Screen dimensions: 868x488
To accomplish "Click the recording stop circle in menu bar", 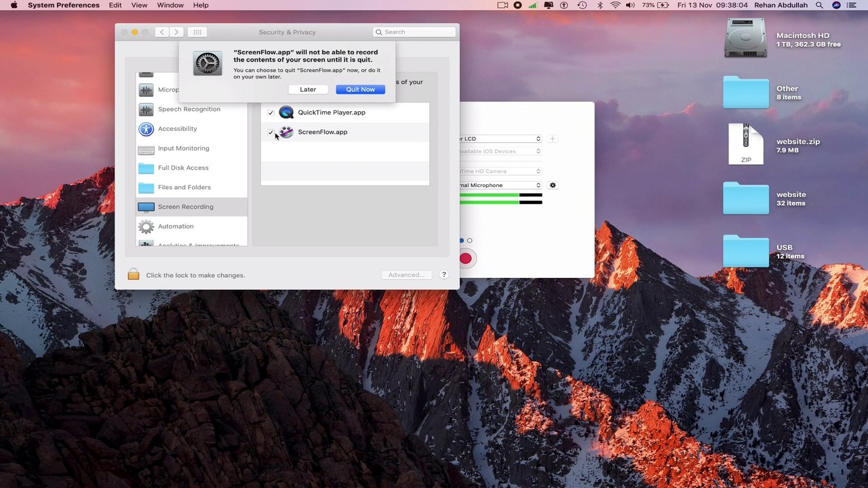I will [x=517, y=5].
